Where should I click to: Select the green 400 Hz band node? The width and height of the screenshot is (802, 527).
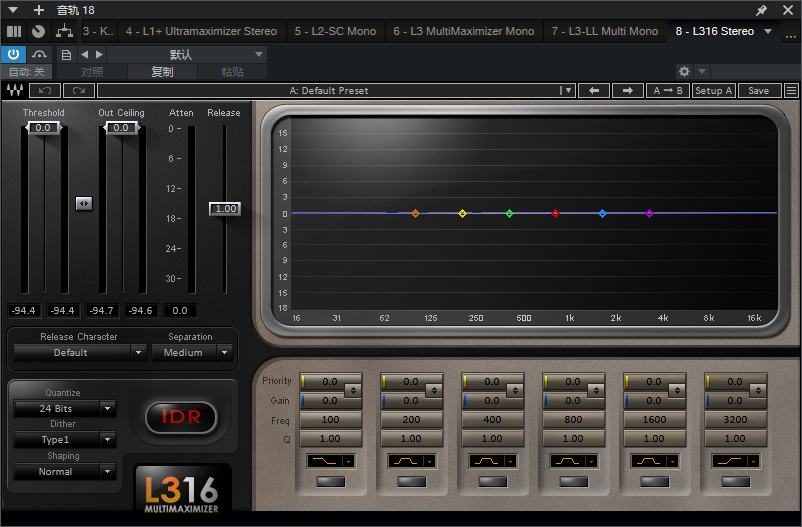[x=509, y=213]
